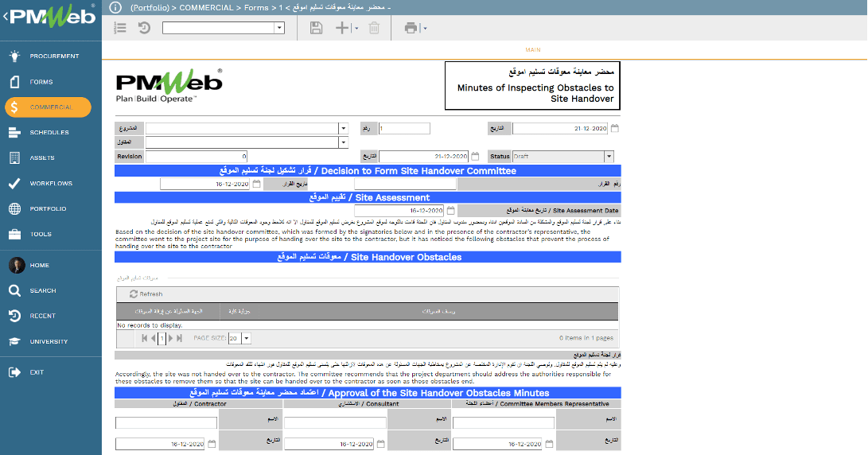Open calendar for top date 21-12-2020 field
The image size is (868, 455).
point(614,128)
